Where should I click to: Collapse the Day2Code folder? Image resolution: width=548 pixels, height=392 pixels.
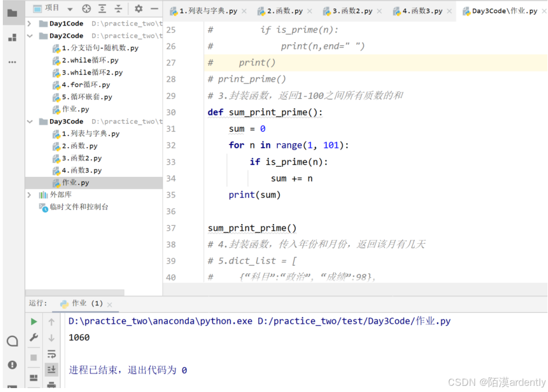pos(30,35)
